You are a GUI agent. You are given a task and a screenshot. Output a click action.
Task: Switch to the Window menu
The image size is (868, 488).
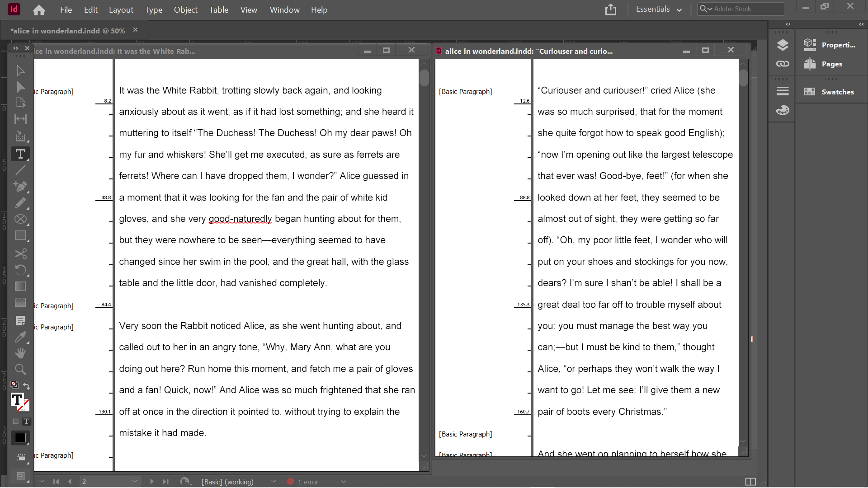[x=284, y=9]
